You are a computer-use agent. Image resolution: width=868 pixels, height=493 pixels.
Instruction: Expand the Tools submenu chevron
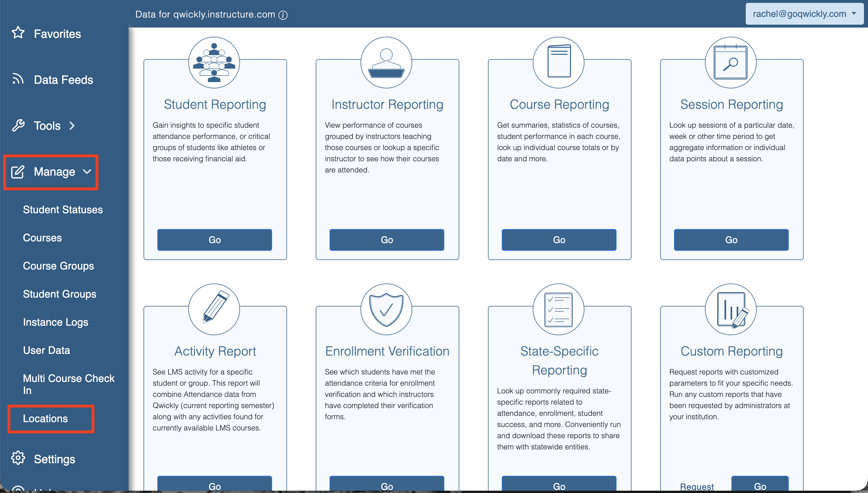click(72, 126)
